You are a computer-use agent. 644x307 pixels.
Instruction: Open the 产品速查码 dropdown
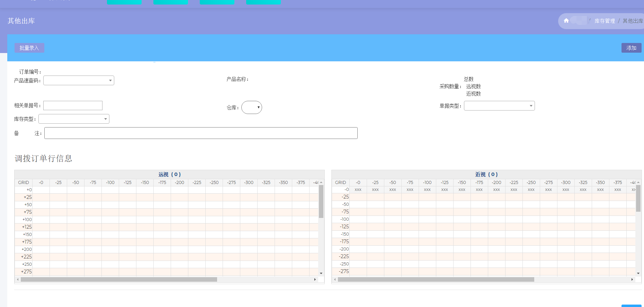[79, 80]
